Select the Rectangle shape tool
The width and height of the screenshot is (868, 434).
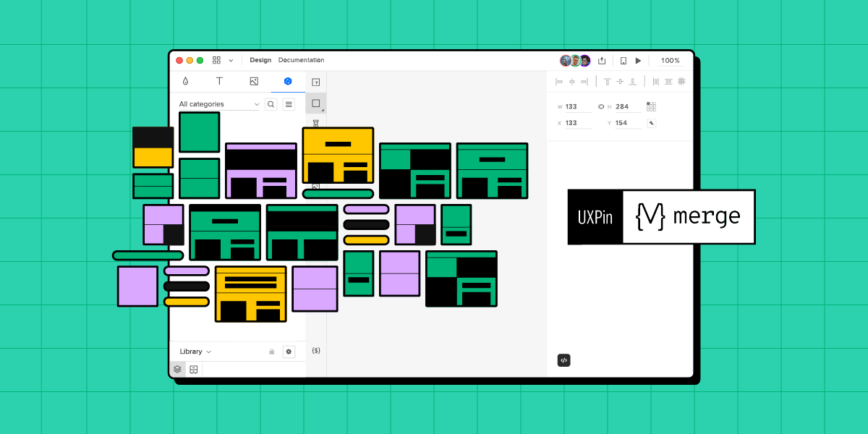pos(315,103)
